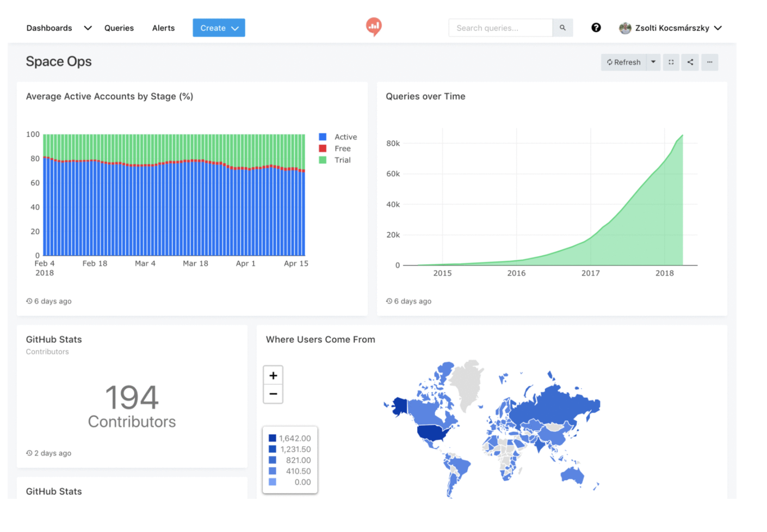Image resolution: width=767 pixels, height=532 pixels.
Task: Zoom out on the map
Action: click(273, 394)
